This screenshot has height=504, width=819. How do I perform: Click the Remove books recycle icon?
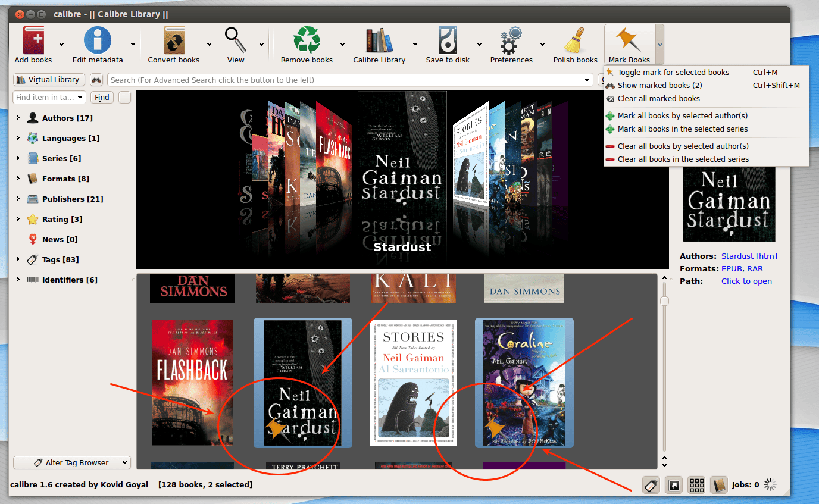(306, 42)
